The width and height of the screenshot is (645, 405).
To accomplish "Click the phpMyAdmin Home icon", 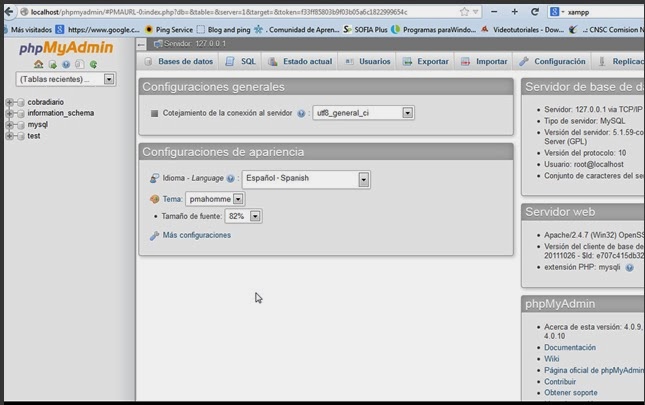I will [38, 64].
